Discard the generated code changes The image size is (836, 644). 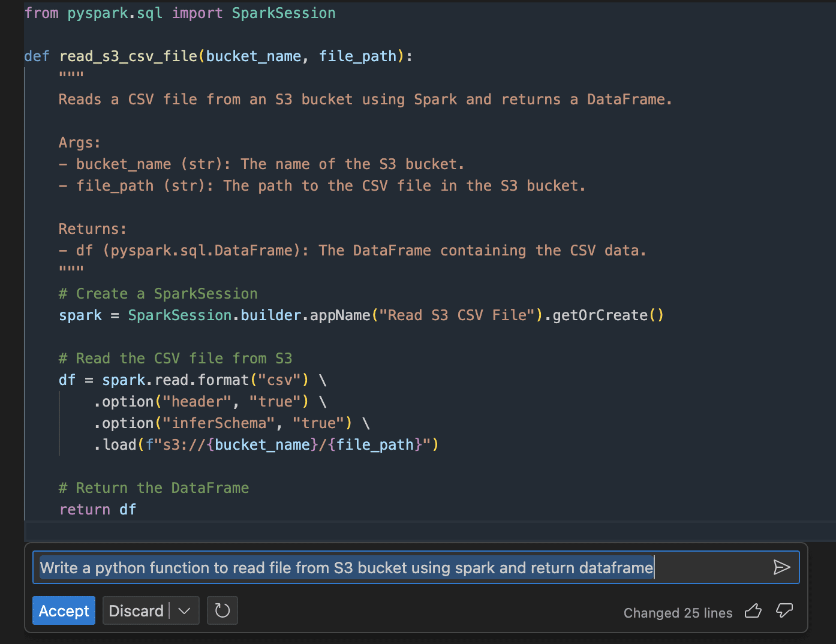(136, 610)
